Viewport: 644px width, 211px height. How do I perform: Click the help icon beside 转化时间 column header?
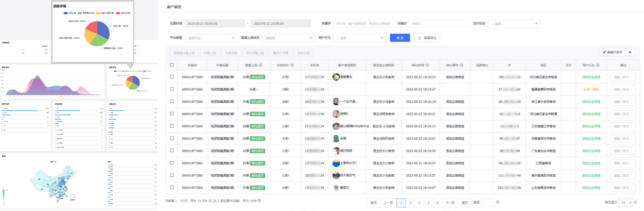(x=427, y=65)
